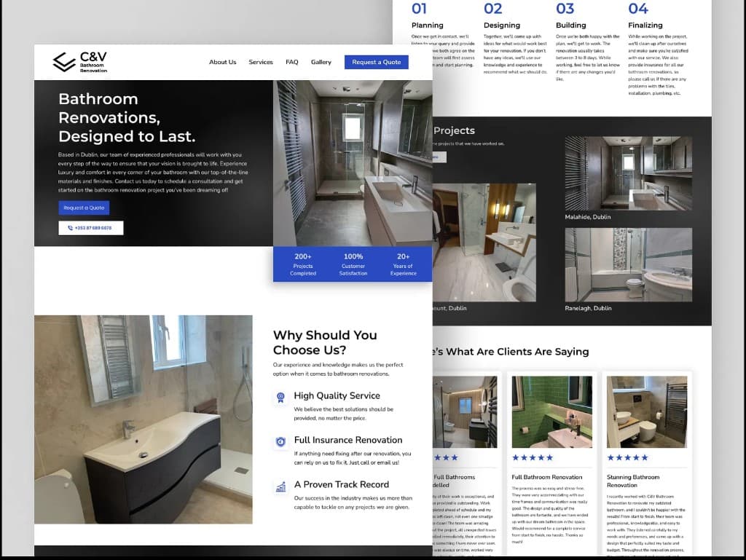
Task: Click the green bathroom testimonial photo
Action: point(551,411)
